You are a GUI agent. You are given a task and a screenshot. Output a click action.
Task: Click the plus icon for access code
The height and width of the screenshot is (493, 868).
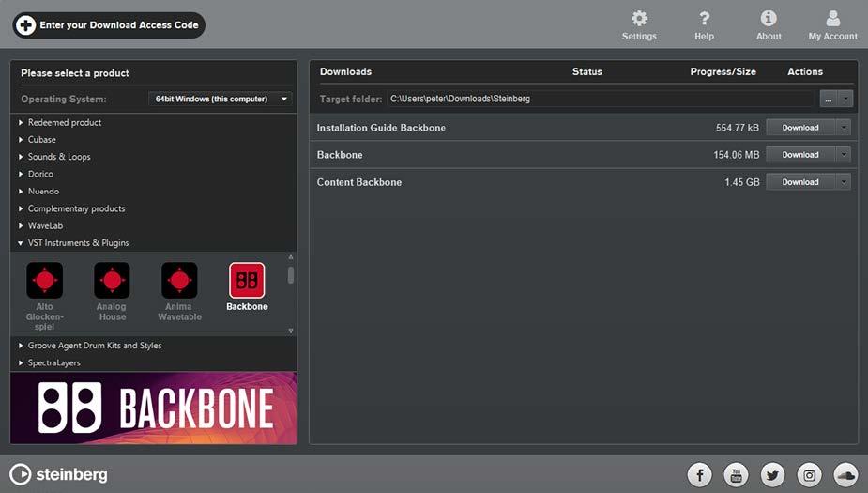(x=25, y=25)
